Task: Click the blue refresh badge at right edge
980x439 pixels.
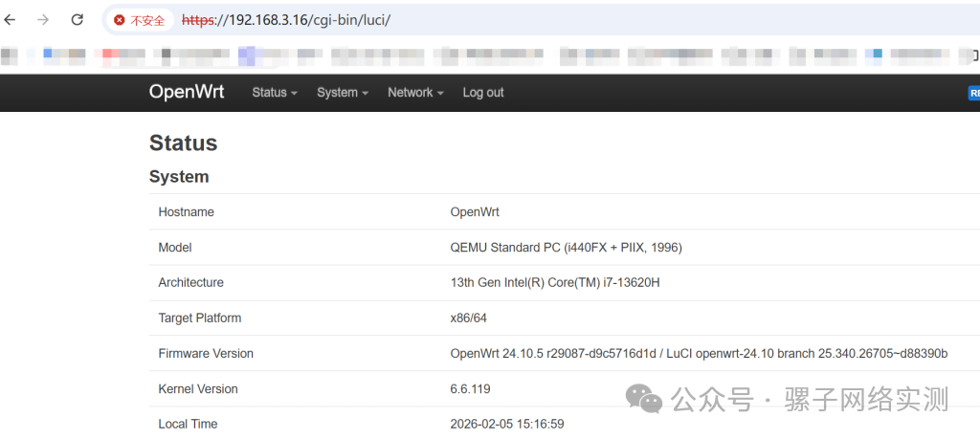Action: 973,93
